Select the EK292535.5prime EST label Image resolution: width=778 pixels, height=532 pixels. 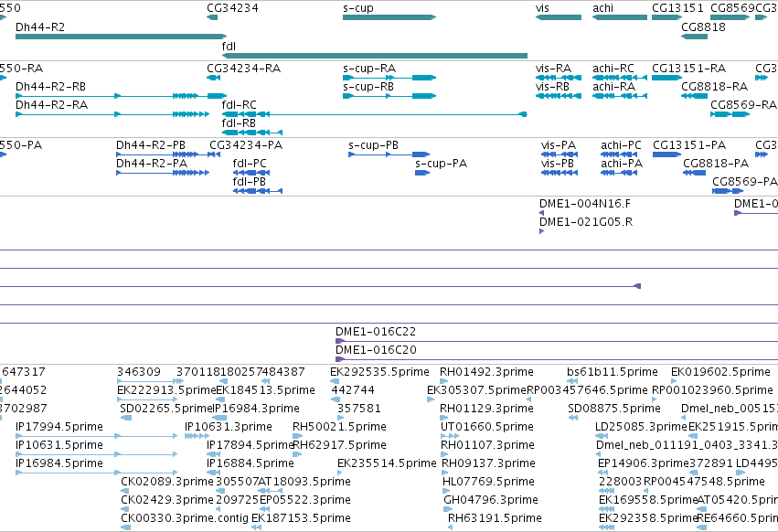pos(379,372)
